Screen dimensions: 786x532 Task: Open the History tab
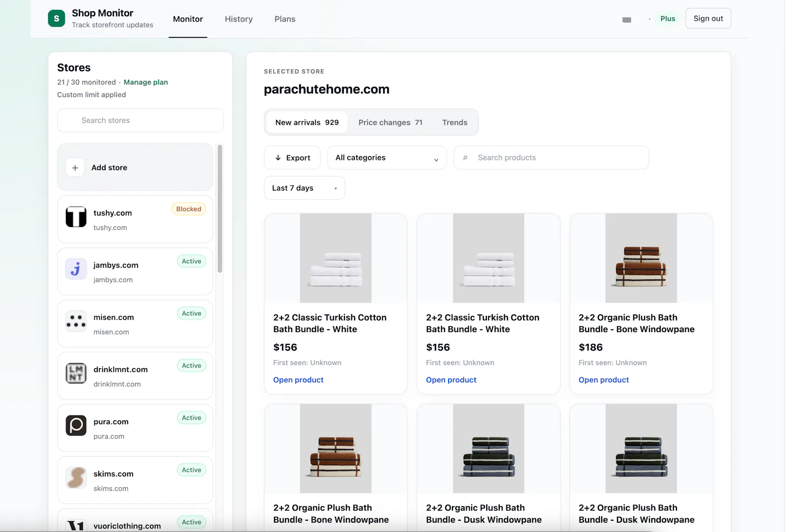[x=239, y=19]
